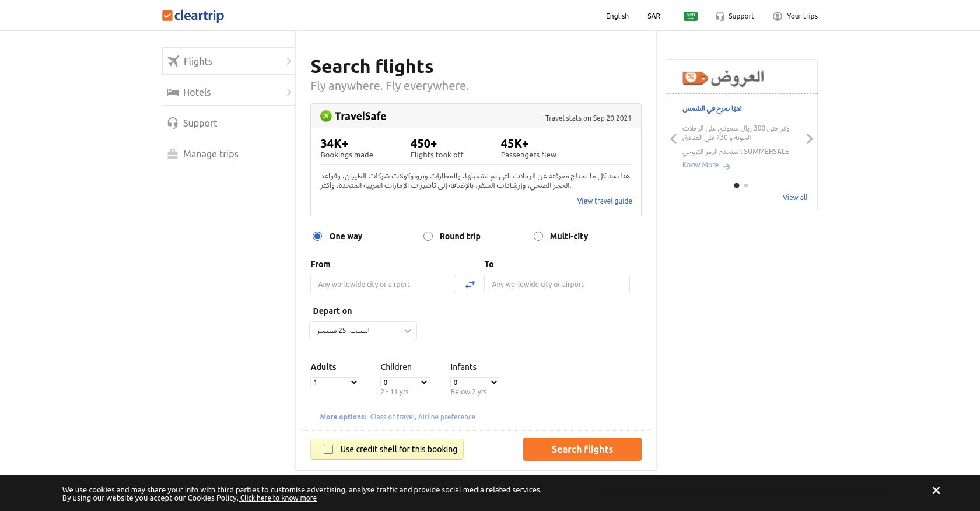Select Multi-city option

coord(538,236)
